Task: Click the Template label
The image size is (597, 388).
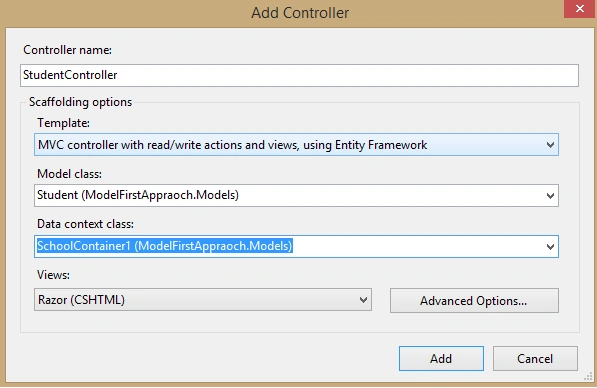Action: pyautogui.click(x=63, y=123)
